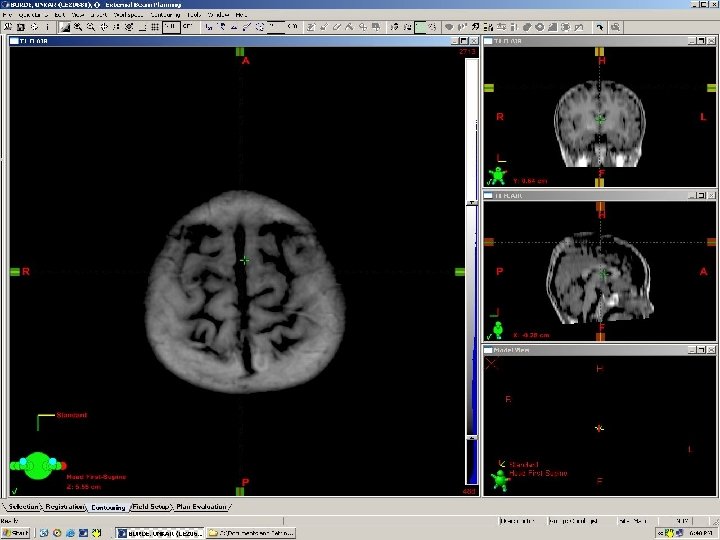Switch to the Registration tab
720x540 pixels.
tap(65, 507)
